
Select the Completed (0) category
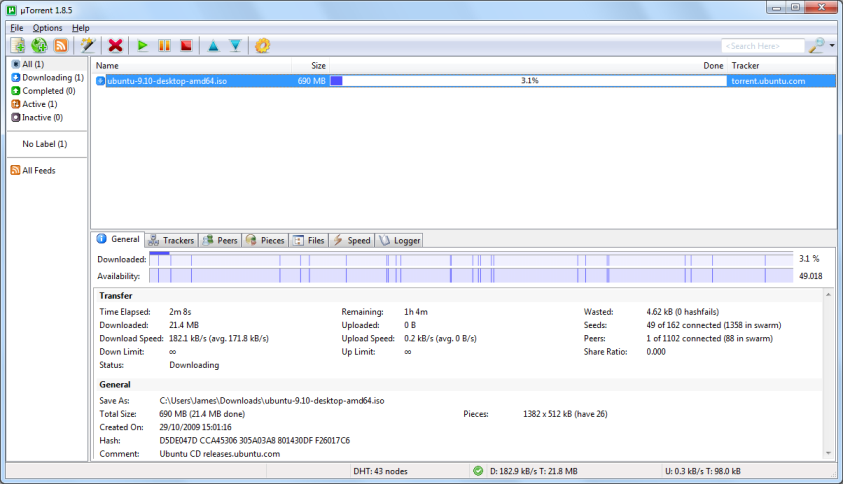(43, 91)
